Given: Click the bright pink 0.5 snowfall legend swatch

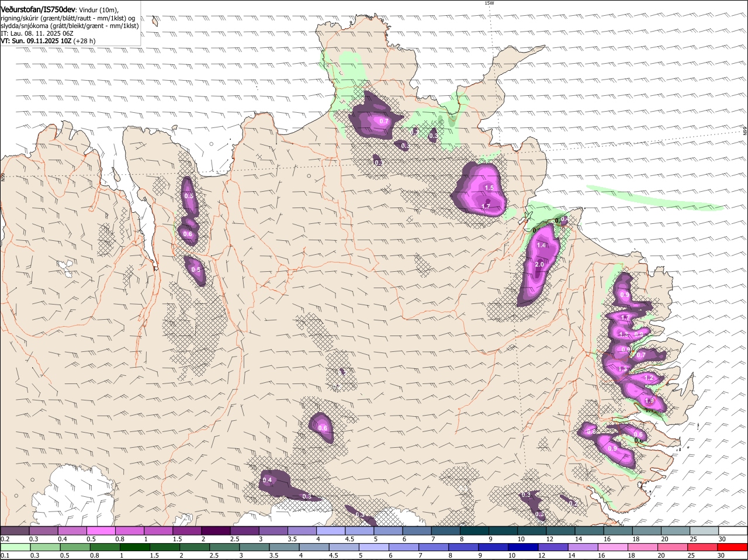Looking at the screenshot, I should (x=100, y=531).
